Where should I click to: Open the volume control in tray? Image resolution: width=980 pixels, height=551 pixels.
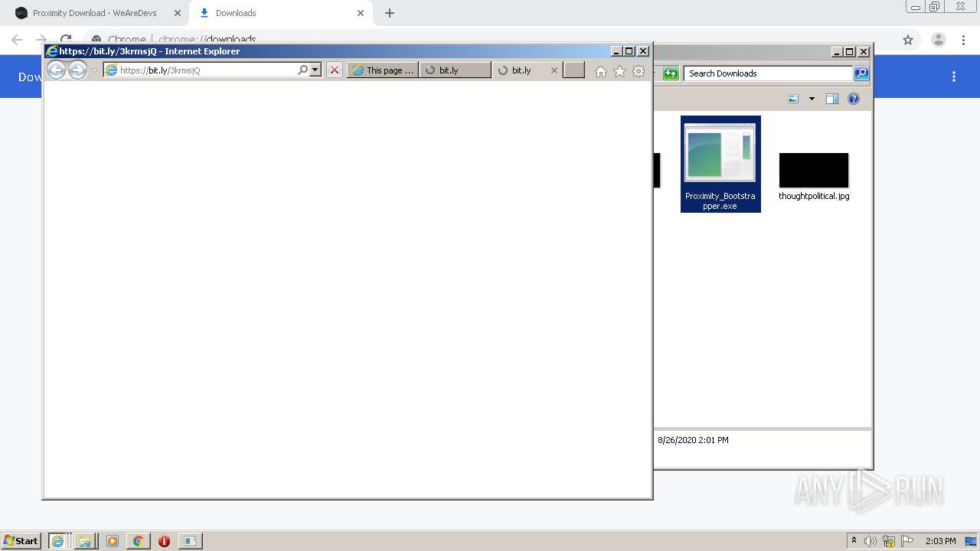(x=871, y=541)
